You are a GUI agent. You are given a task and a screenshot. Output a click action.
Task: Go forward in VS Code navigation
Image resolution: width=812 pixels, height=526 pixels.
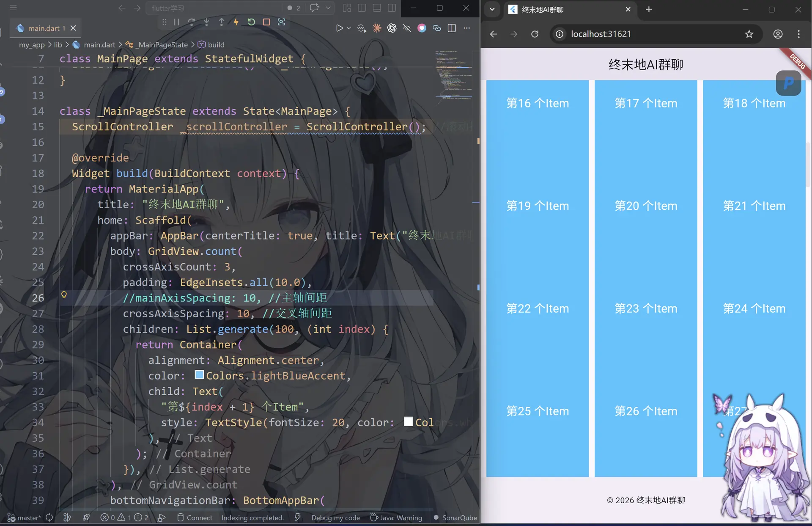pyautogui.click(x=137, y=8)
